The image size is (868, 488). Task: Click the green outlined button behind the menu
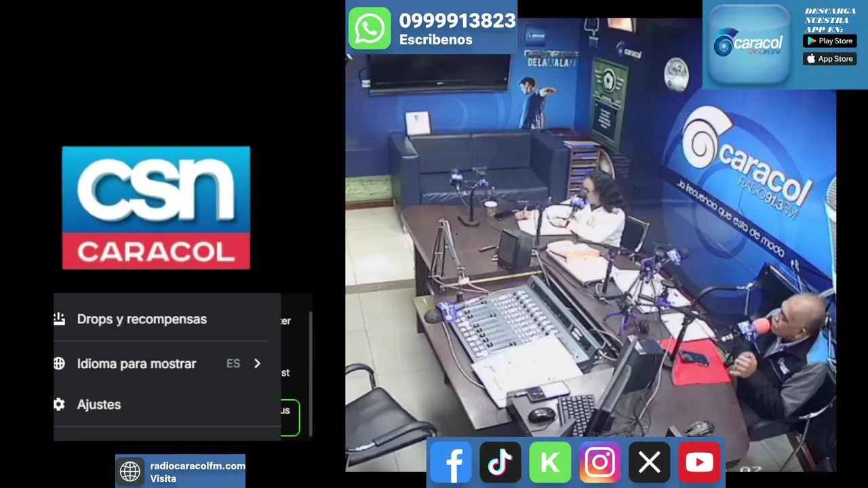coord(290,416)
